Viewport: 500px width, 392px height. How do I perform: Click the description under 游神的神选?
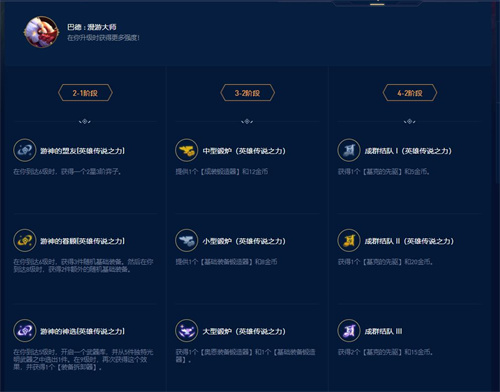[x=83, y=360]
